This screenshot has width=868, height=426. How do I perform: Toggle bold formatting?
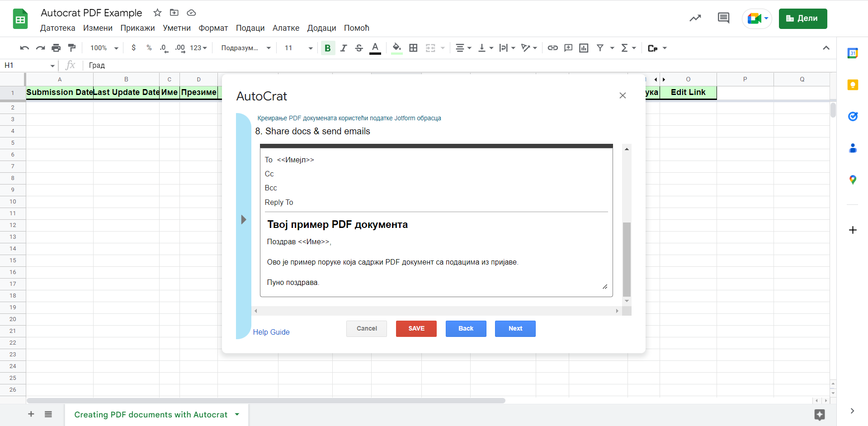[x=328, y=48]
